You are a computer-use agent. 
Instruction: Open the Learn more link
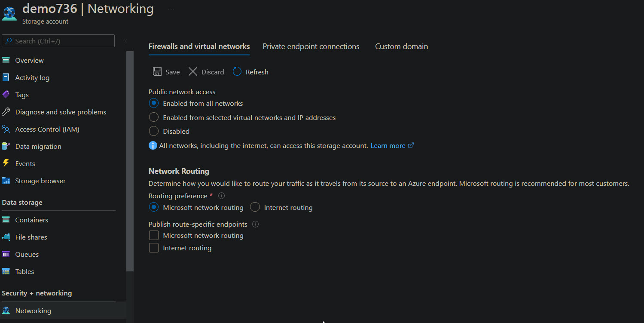(x=388, y=145)
